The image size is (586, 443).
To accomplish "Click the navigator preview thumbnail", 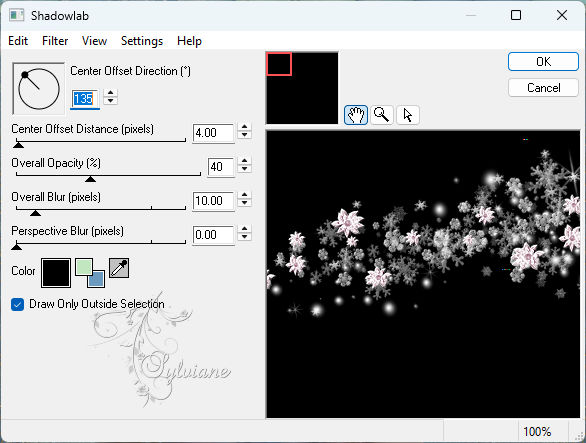I will point(302,88).
